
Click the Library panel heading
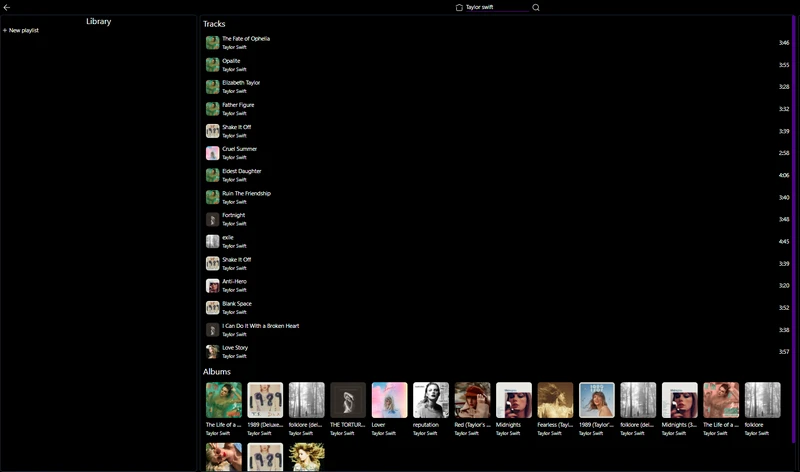pos(98,21)
